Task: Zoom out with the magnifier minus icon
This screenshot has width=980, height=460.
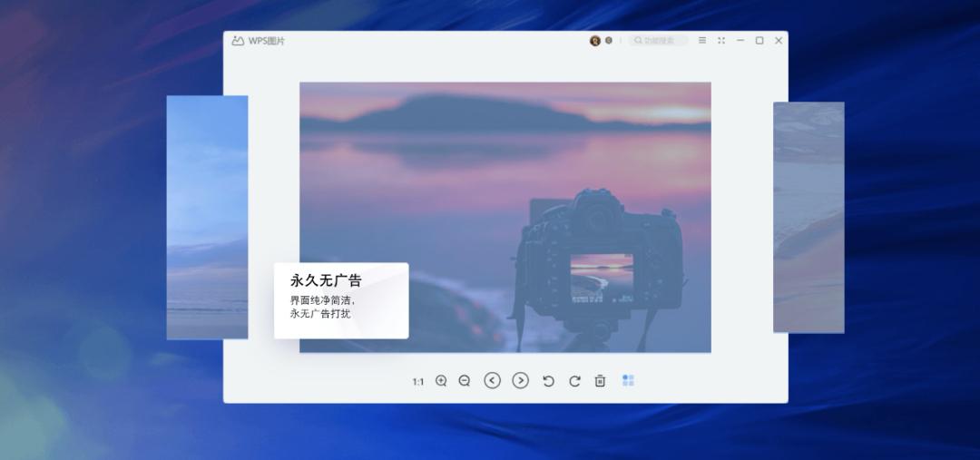Action: [x=465, y=381]
